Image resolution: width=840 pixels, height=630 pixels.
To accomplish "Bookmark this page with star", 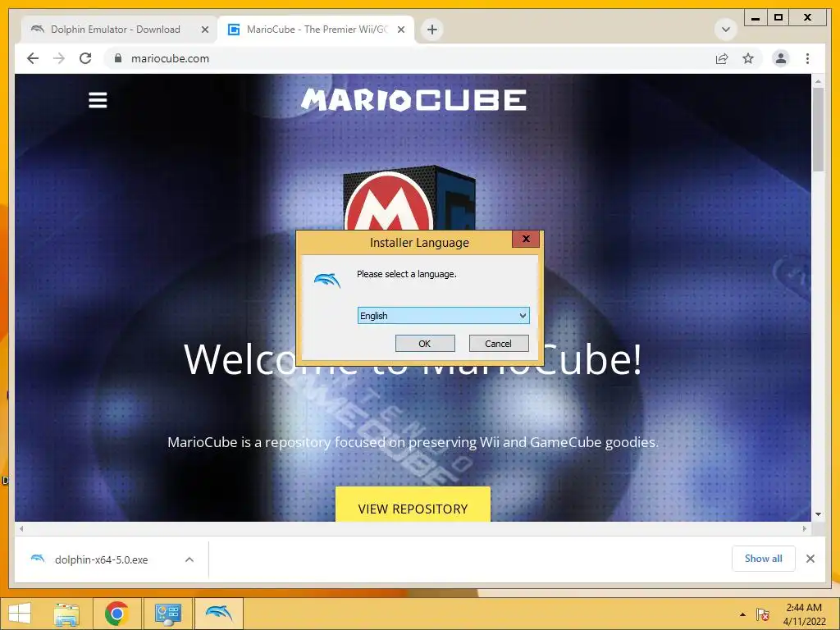I will [748, 58].
